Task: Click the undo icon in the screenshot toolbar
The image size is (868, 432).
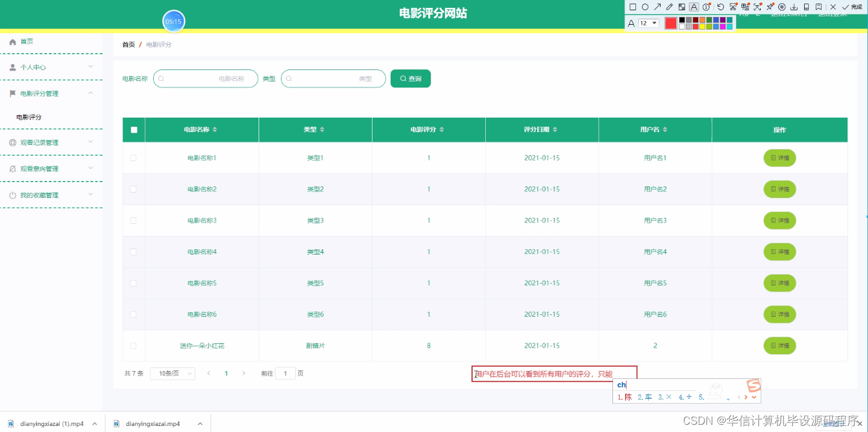Action: tap(721, 7)
